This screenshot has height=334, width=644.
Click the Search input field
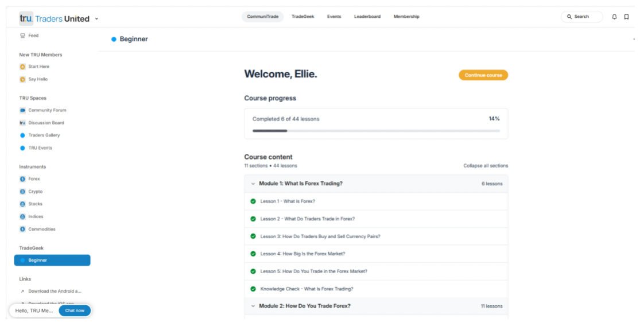coord(582,17)
